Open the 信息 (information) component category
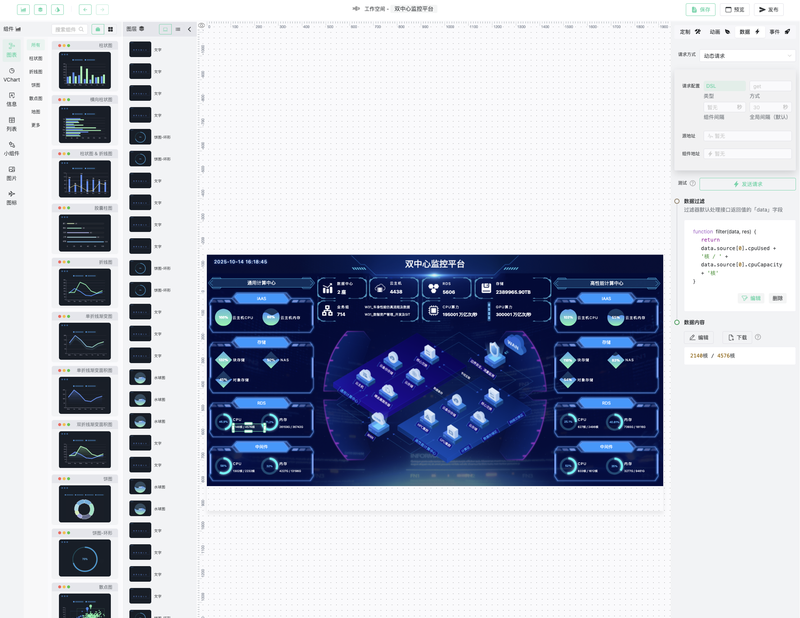This screenshot has height=618, width=800. (x=12, y=98)
